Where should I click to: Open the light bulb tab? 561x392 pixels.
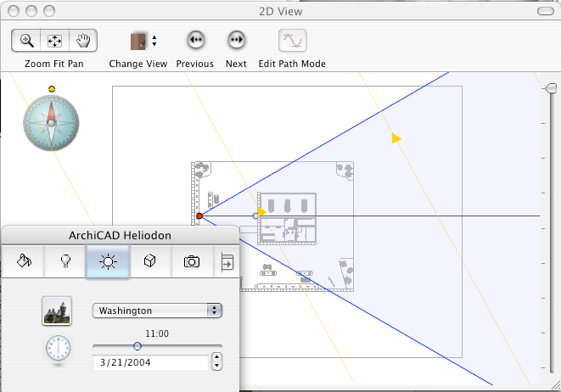(65, 261)
